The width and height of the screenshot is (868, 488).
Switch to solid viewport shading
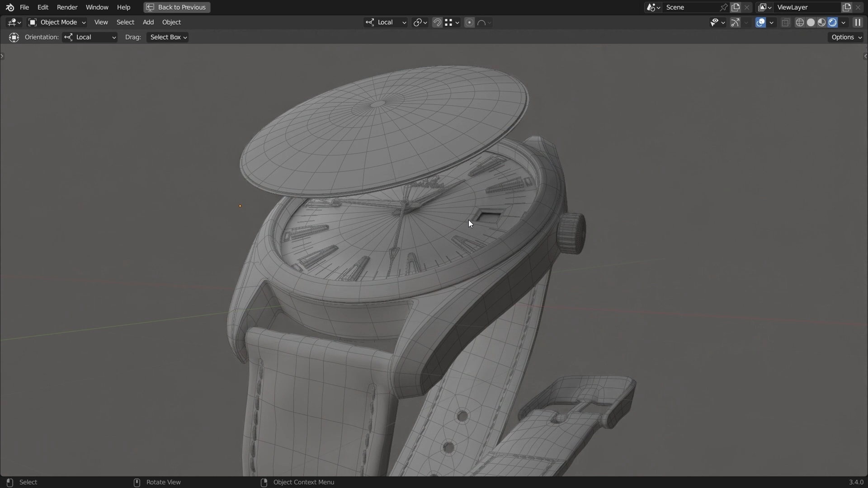pos(811,23)
